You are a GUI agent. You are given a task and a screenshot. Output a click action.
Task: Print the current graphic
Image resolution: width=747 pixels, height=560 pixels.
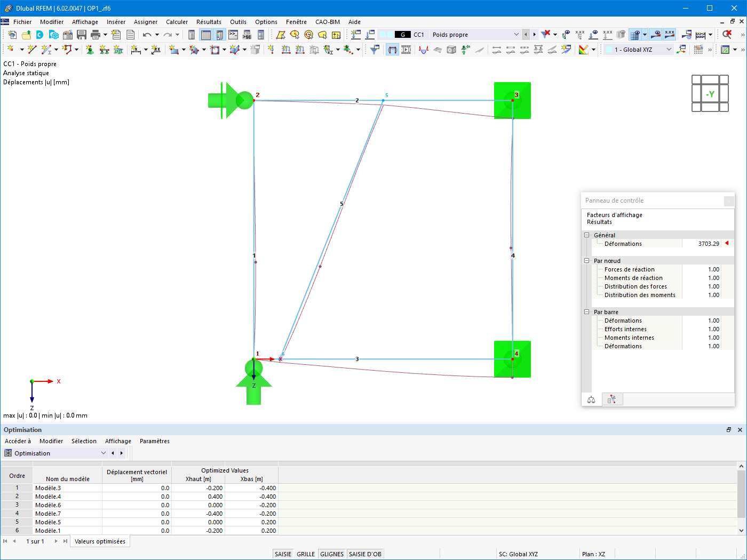coord(95,35)
